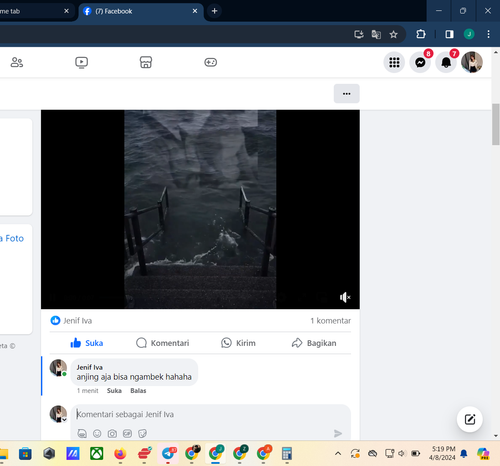Viewport: 500px width, 466px height.
Task: Open the Chrome three-dot menu
Action: (488, 34)
